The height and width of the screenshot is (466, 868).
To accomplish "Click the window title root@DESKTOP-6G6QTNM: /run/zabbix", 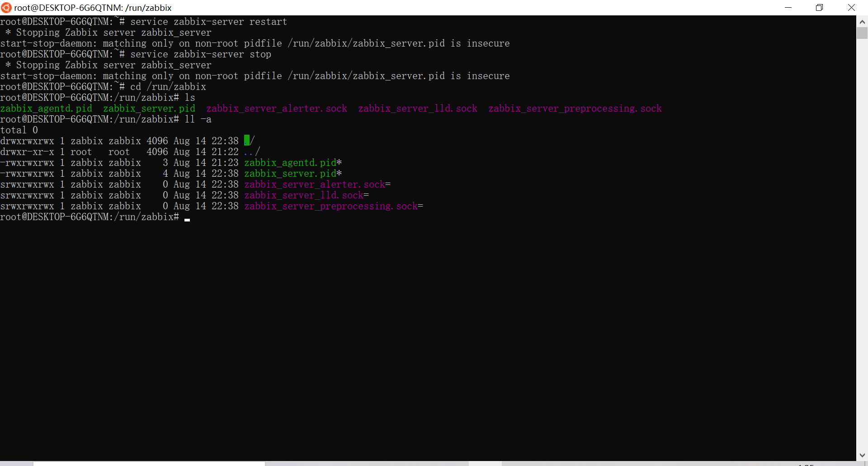I will pyautogui.click(x=93, y=8).
